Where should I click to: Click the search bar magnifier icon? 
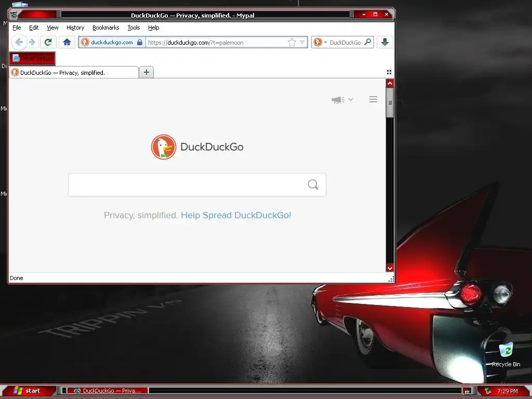pos(367,42)
